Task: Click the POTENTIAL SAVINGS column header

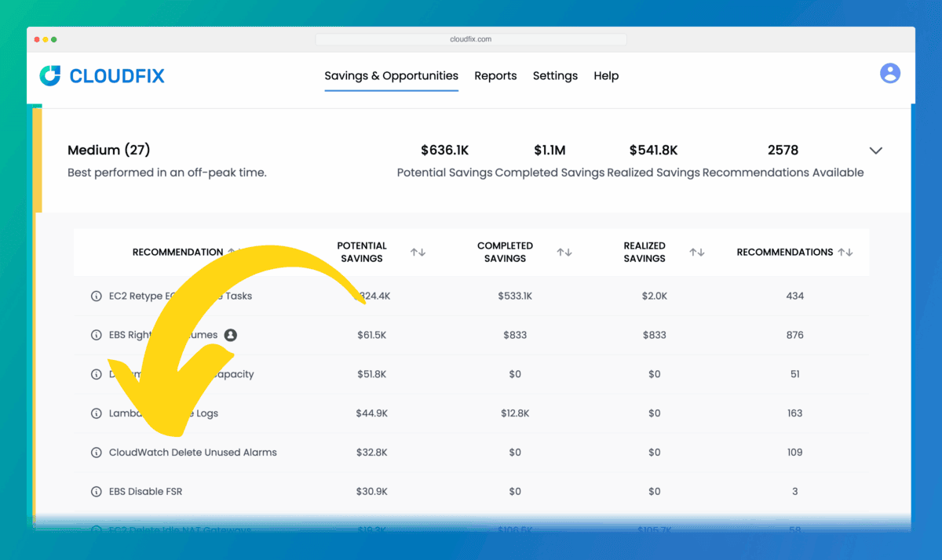Action: click(362, 252)
